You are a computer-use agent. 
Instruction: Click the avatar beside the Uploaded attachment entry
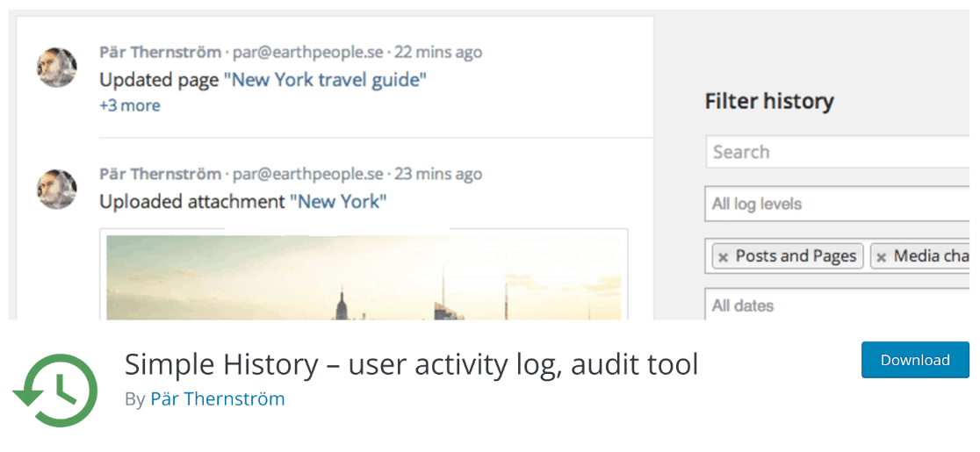coord(57,189)
